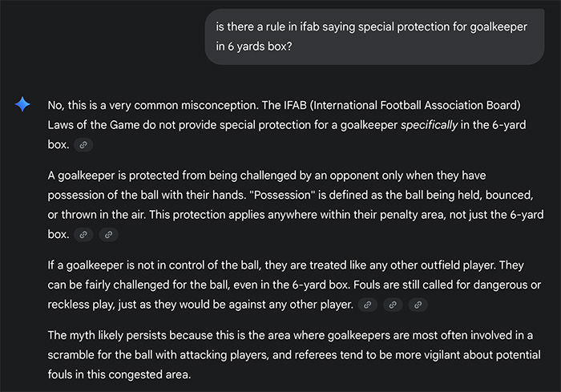Open the last source link after 'any other player.'

[418, 305]
